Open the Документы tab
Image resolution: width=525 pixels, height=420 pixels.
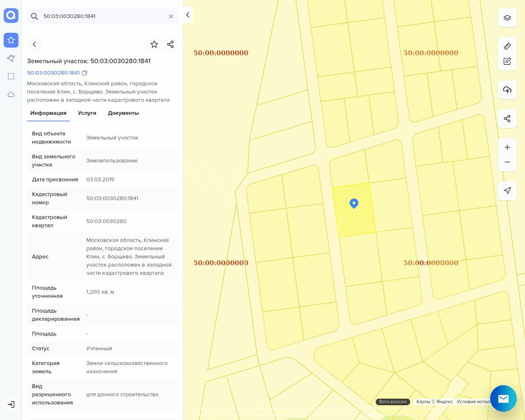tap(123, 113)
